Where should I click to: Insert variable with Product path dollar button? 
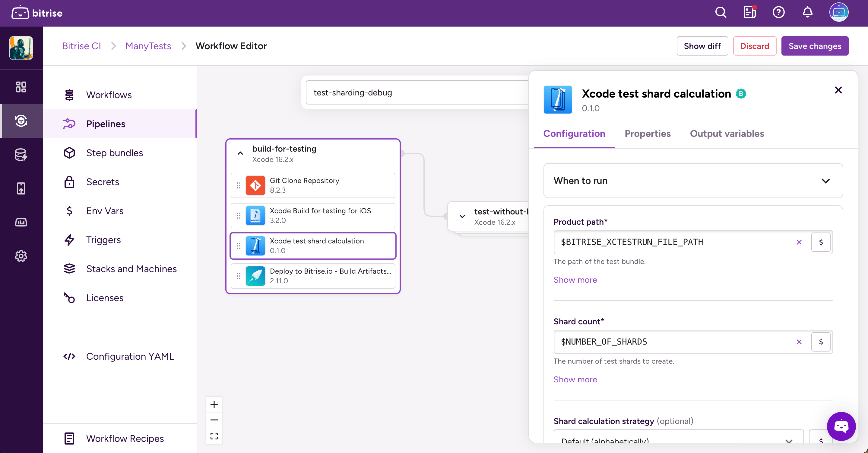coord(821,242)
